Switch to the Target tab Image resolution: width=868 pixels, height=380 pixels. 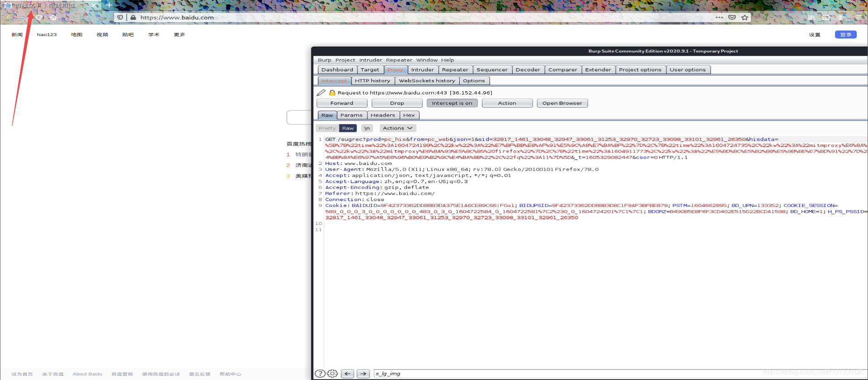coord(370,70)
